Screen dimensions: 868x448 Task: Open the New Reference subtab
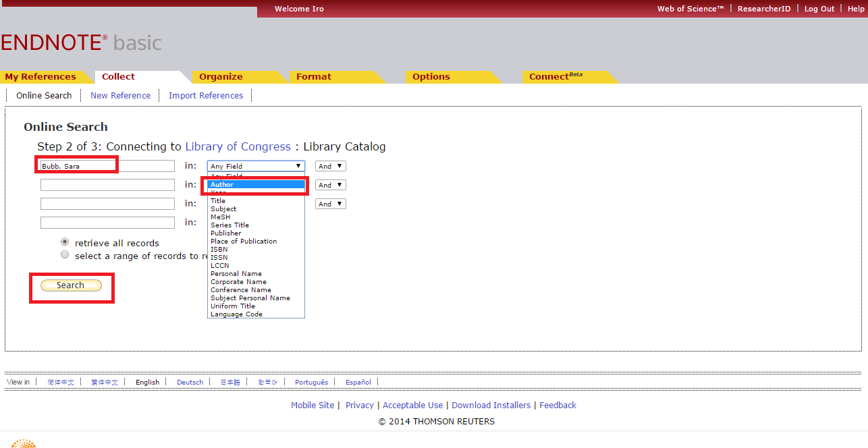point(120,95)
